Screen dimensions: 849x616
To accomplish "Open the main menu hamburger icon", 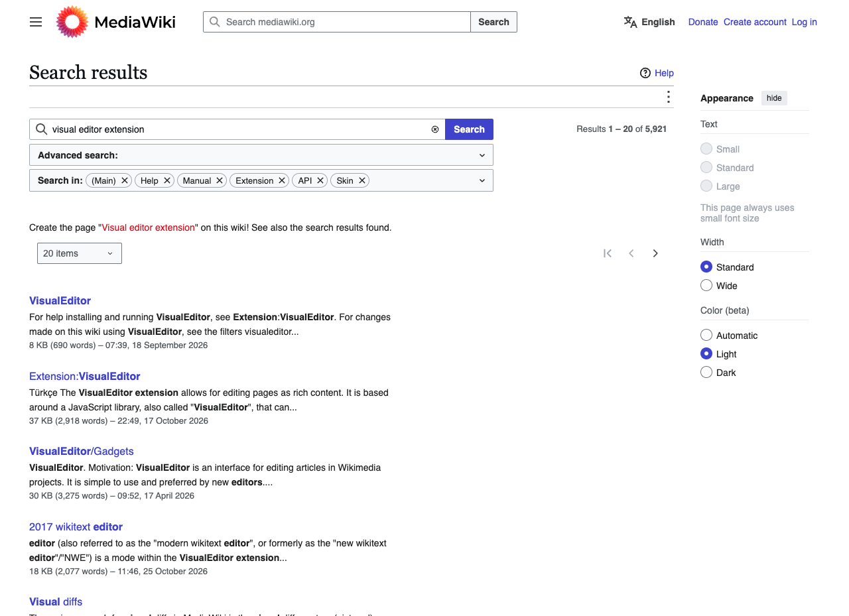I will 36,22.
